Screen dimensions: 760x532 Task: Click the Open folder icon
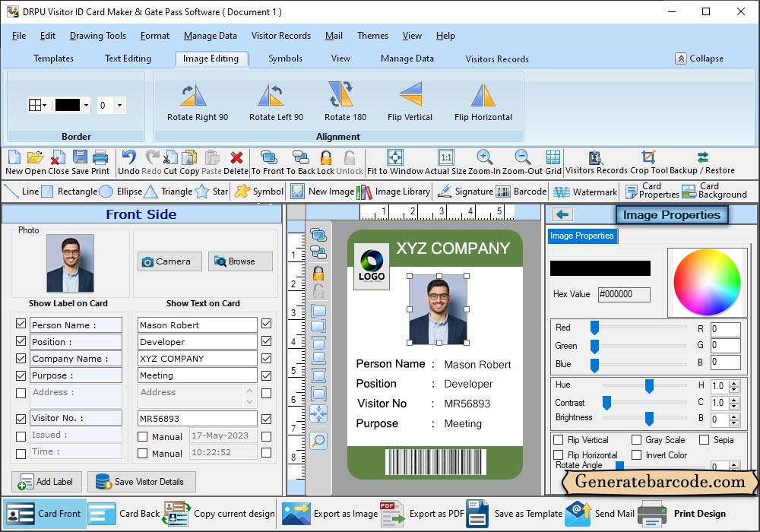[x=35, y=157]
